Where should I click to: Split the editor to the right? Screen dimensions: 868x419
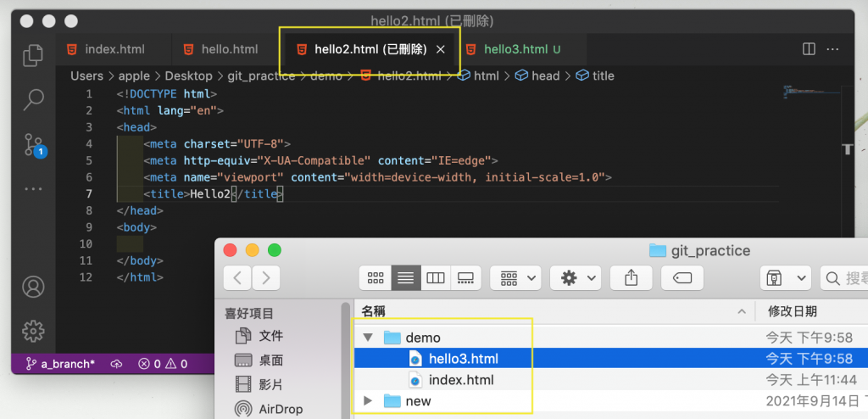[x=809, y=49]
